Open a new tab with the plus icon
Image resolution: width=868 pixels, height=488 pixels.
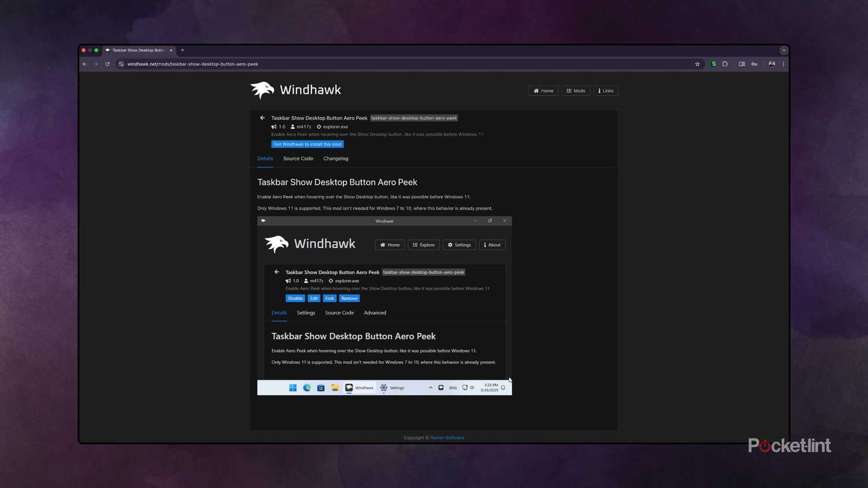tap(182, 50)
